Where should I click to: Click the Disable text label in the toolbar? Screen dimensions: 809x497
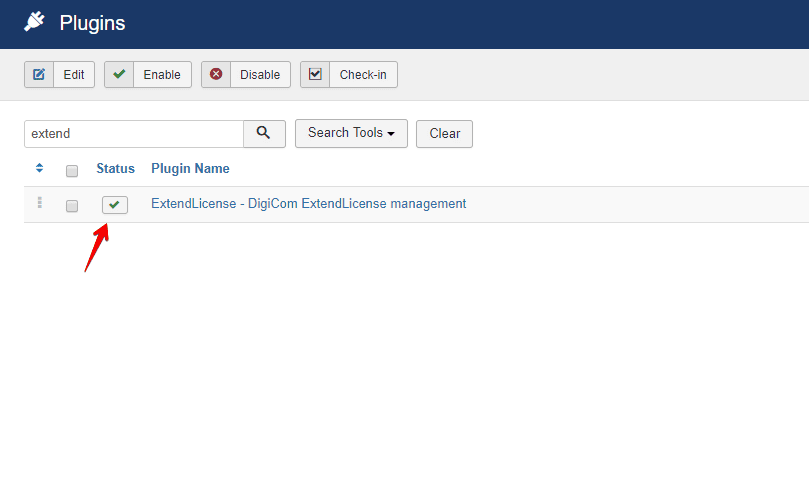[260, 75]
